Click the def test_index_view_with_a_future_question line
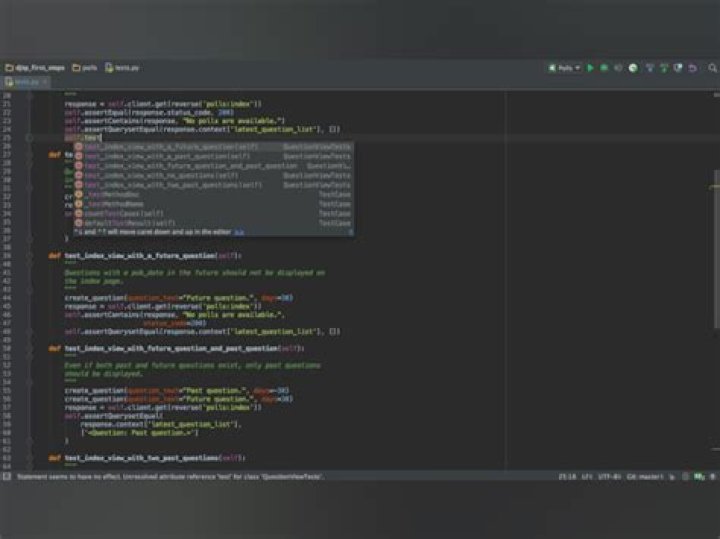Screen dimensions: 720x539 [145, 256]
